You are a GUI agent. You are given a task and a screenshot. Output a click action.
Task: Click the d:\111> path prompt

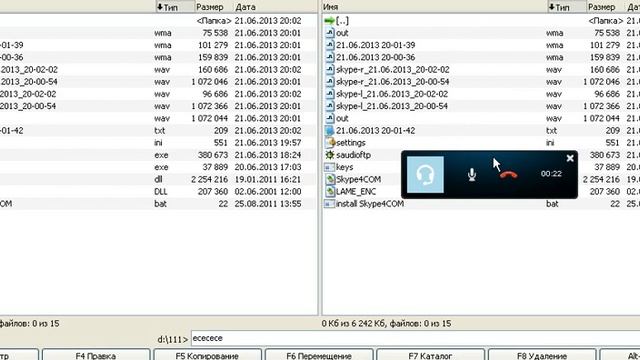pos(173,339)
